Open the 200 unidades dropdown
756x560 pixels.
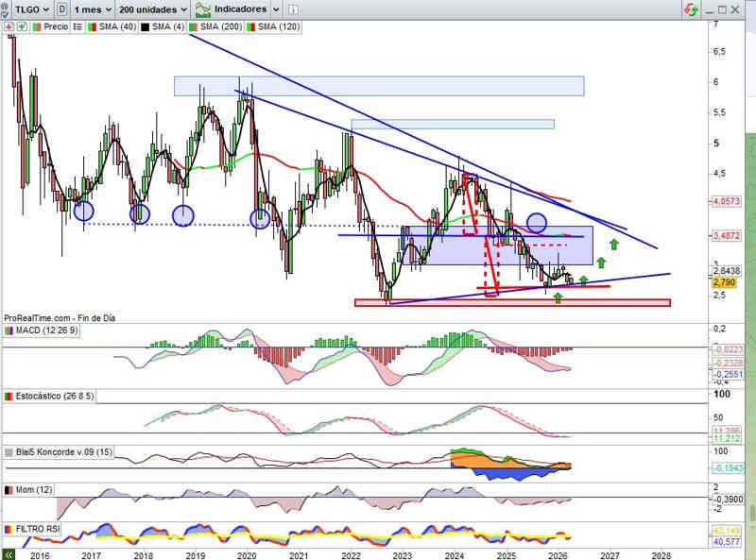[x=151, y=8]
